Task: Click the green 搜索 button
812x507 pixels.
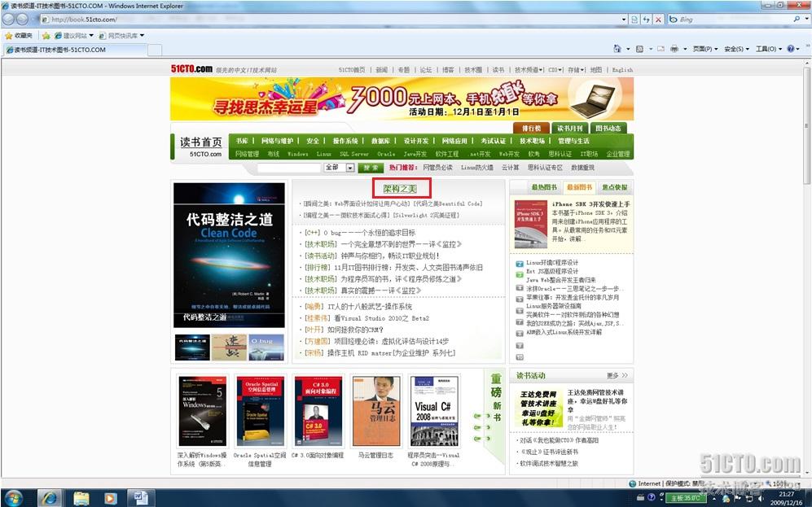Action: (x=371, y=168)
